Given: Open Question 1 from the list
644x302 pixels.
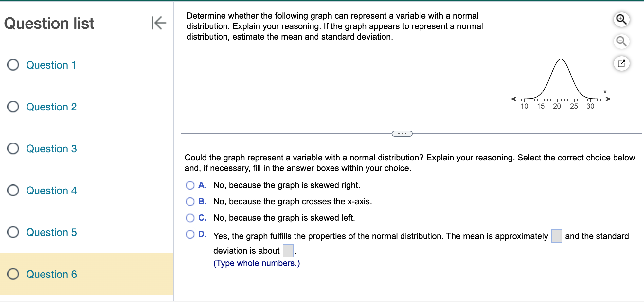Looking at the screenshot, I should (x=51, y=65).
